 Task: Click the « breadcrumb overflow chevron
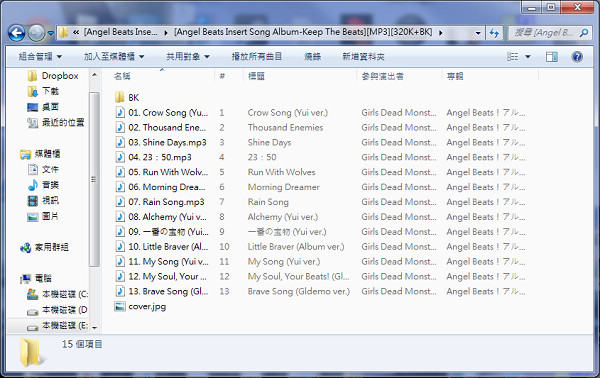pyautogui.click(x=76, y=33)
